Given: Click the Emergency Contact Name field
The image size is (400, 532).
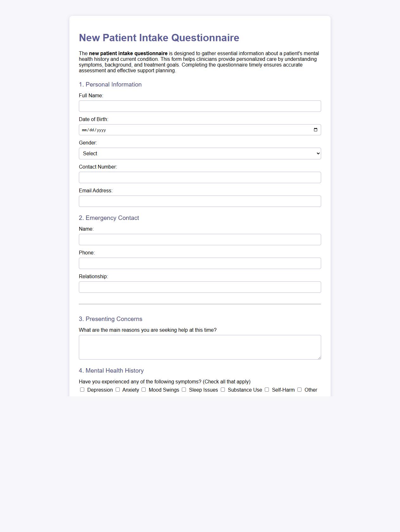Looking at the screenshot, I should tap(200, 239).
